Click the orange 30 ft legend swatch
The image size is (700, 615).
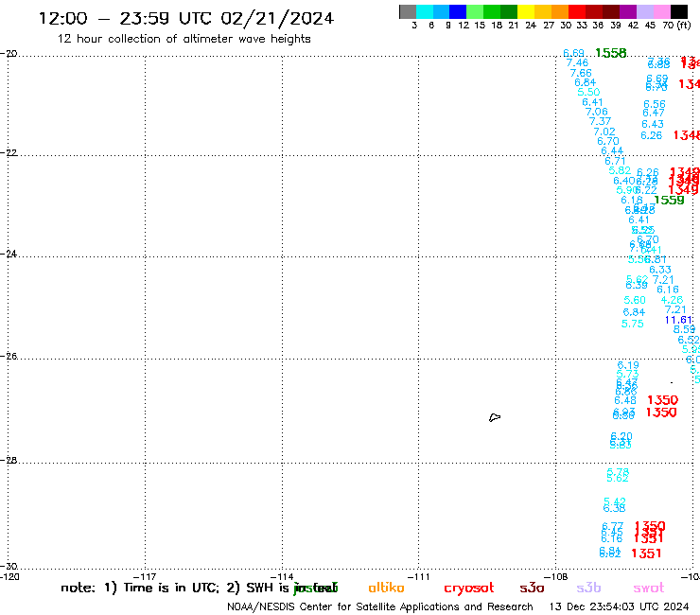[560, 11]
